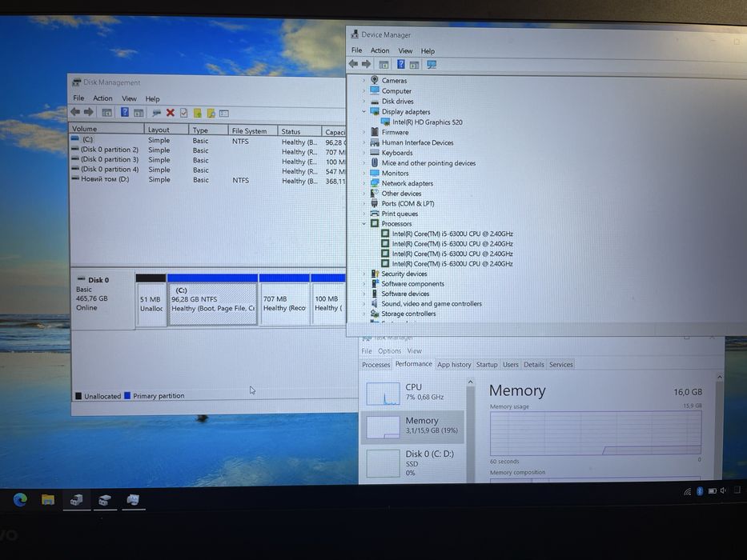Click first processor icon under Processors
This screenshot has width=747, height=560.
pos(385,234)
